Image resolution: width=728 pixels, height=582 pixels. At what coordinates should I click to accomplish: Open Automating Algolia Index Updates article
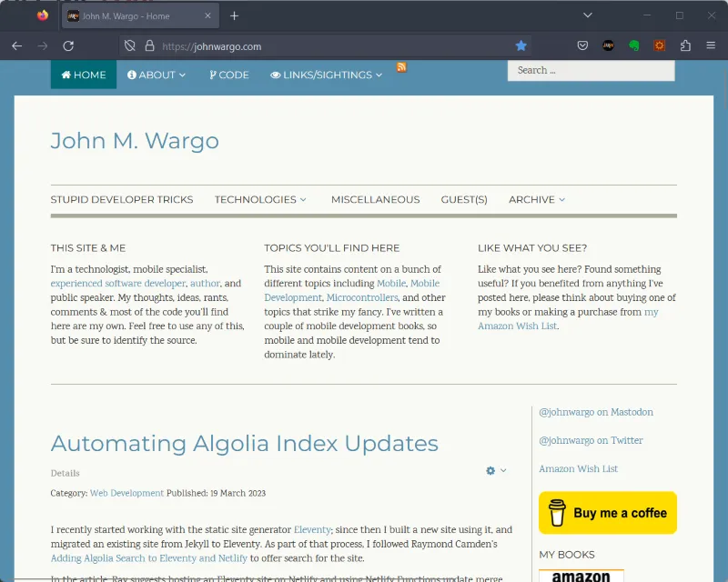(x=244, y=443)
